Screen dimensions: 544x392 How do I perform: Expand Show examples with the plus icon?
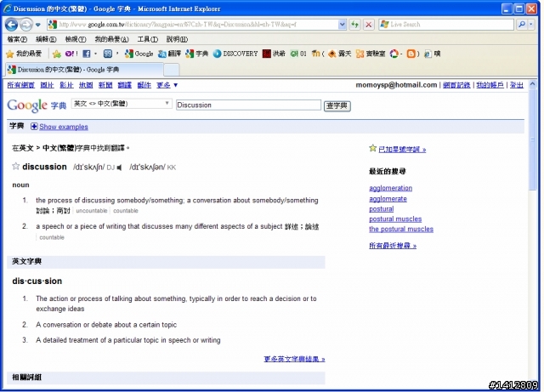click(x=34, y=127)
